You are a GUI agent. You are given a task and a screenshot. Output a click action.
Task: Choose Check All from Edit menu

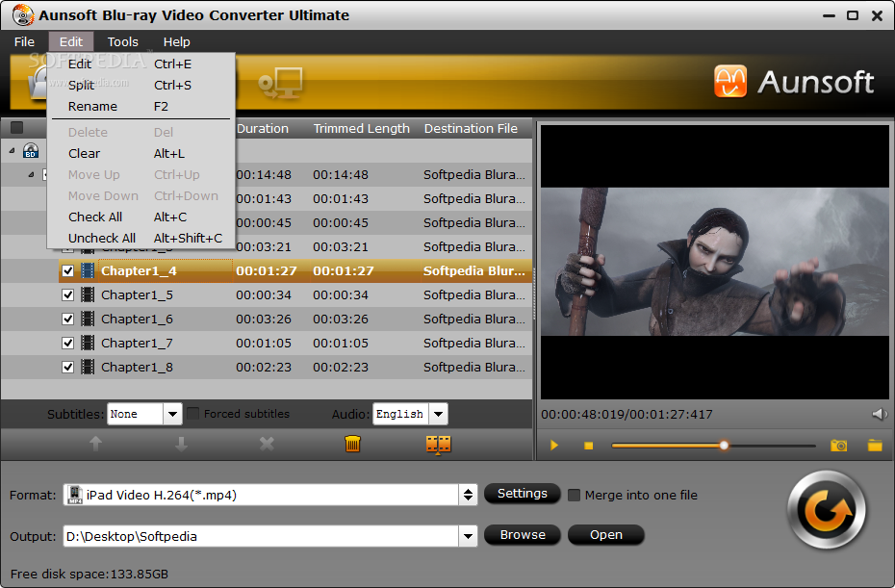pyautogui.click(x=141, y=217)
